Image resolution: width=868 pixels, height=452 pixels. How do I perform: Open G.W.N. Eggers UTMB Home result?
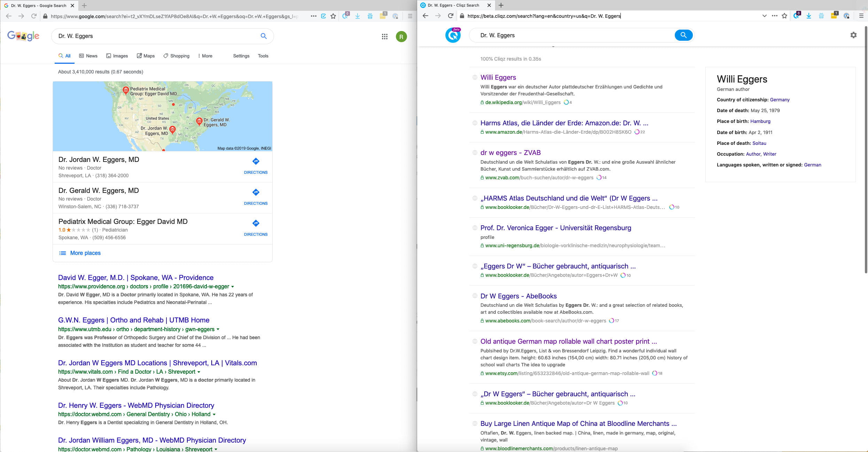[x=134, y=320]
